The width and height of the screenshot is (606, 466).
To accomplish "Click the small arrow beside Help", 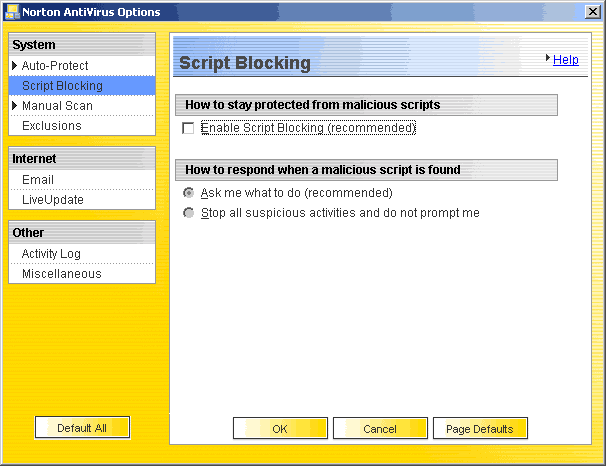I will pyautogui.click(x=549, y=59).
